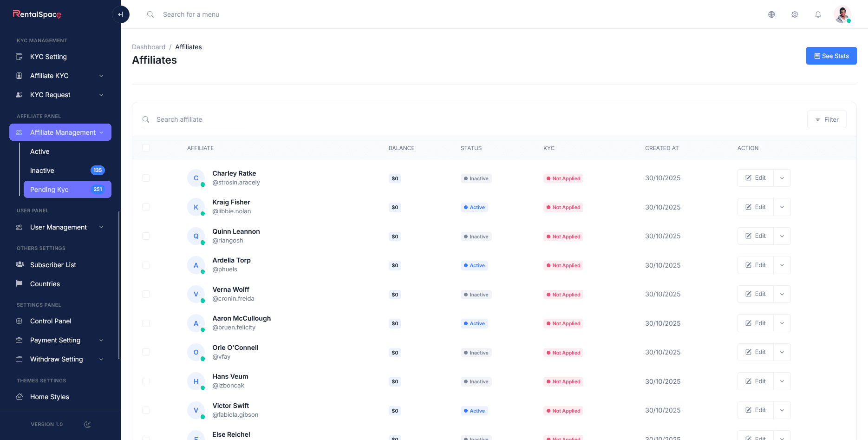Click the Countries flag icon

pyautogui.click(x=19, y=283)
